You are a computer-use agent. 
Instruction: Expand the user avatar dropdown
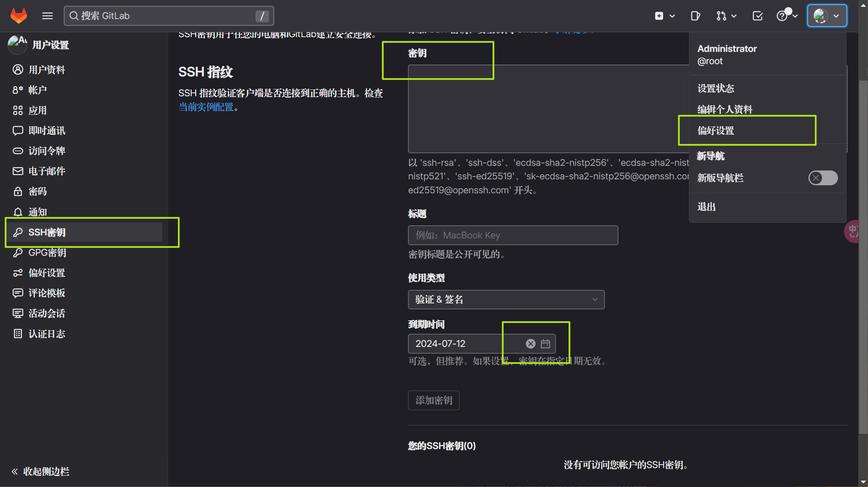(826, 16)
